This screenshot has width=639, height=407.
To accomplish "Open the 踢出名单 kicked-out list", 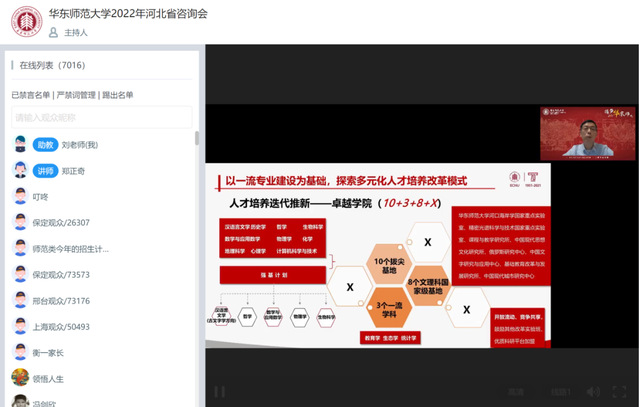I will pos(116,95).
